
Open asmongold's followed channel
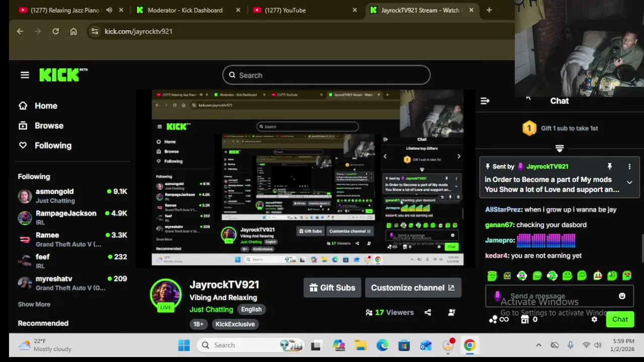[72, 196]
